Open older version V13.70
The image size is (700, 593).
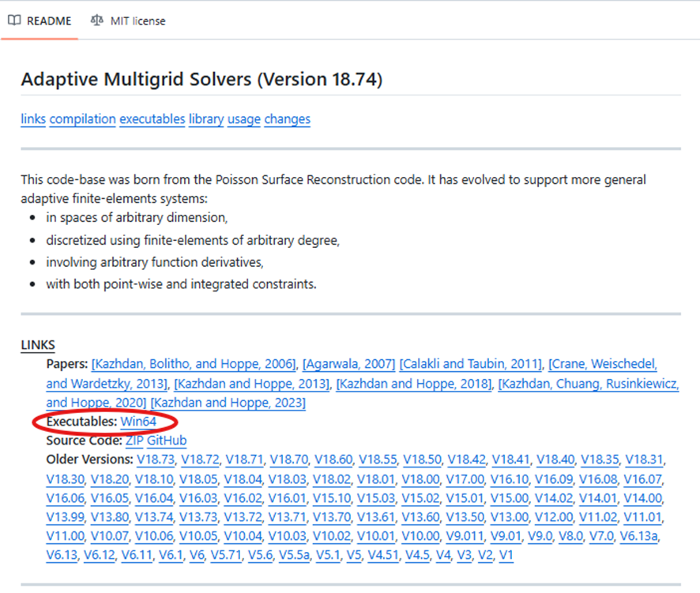(332, 518)
